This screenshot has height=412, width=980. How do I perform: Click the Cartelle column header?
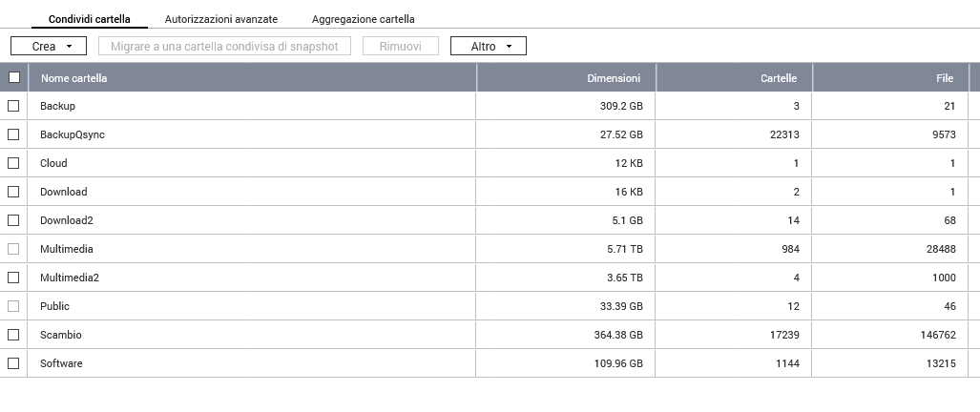click(779, 78)
